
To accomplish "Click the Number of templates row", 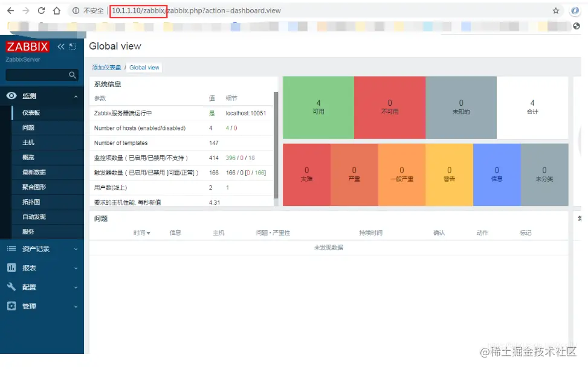I will [x=182, y=143].
